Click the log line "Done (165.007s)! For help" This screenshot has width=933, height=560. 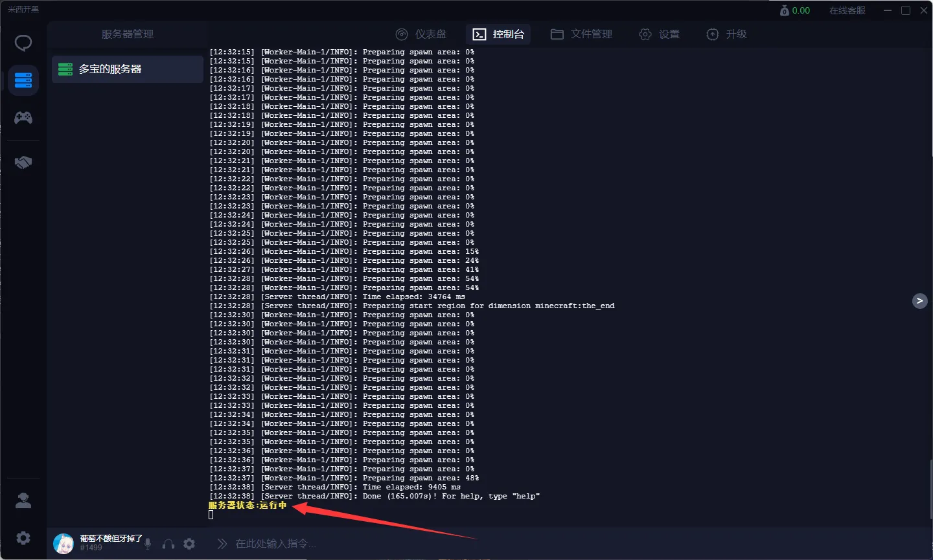pos(374,496)
